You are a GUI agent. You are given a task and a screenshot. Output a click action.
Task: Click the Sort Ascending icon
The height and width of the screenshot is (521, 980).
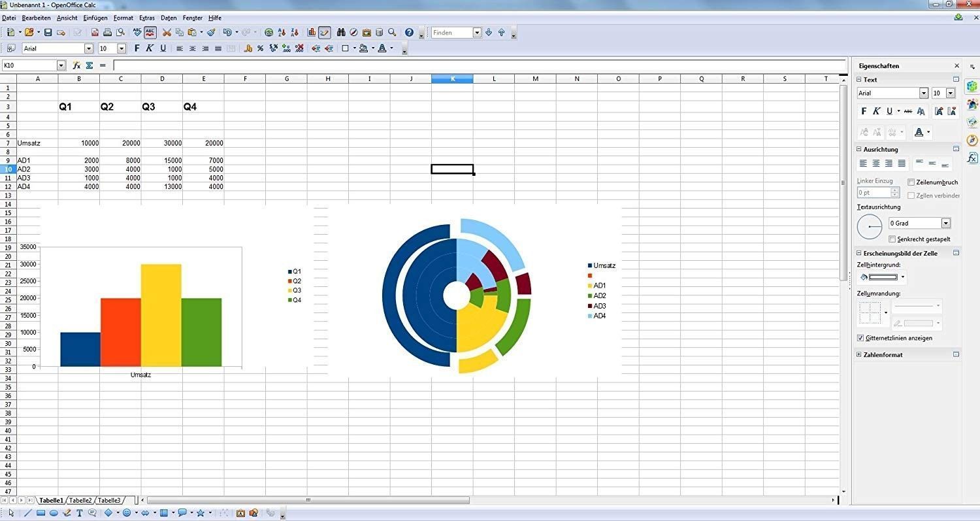[x=282, y=32]
